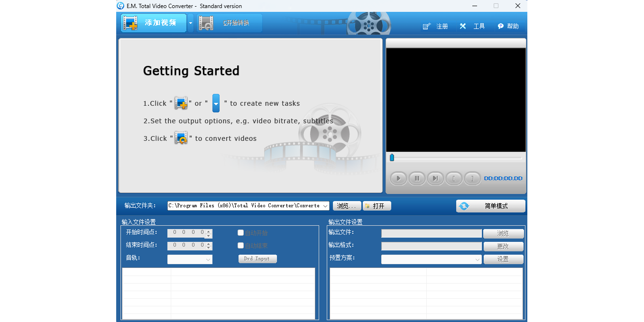The width and height of the screenshot is (644, 322).
Task: Open the 音轨 audio track dropdown
Action: tap(208, 259)
